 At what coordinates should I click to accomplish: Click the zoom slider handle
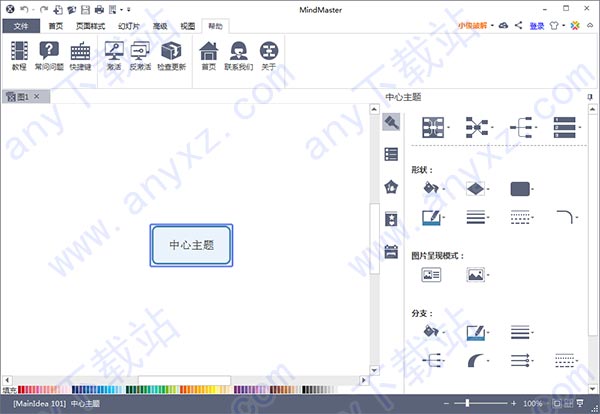(x=467, y=403)
